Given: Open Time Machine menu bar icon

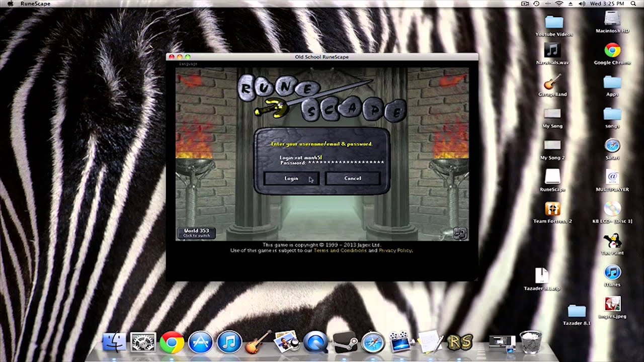Looking at the screenshot, I should click(536, 4).
